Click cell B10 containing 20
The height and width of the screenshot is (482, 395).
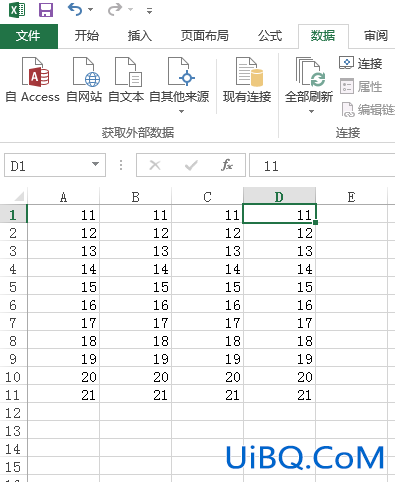135,376
